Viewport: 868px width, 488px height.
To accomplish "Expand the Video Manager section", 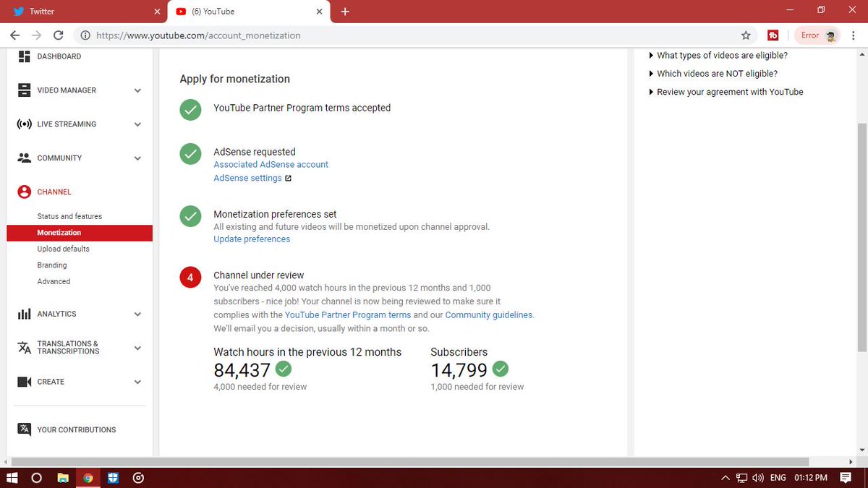I will coord(137,90).
